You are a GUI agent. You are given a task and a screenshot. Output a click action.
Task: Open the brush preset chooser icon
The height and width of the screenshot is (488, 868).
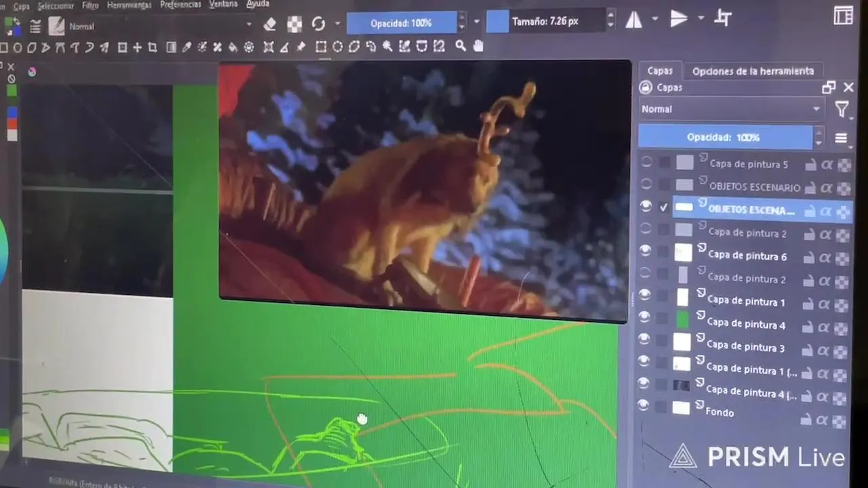[x=57, y=26]
